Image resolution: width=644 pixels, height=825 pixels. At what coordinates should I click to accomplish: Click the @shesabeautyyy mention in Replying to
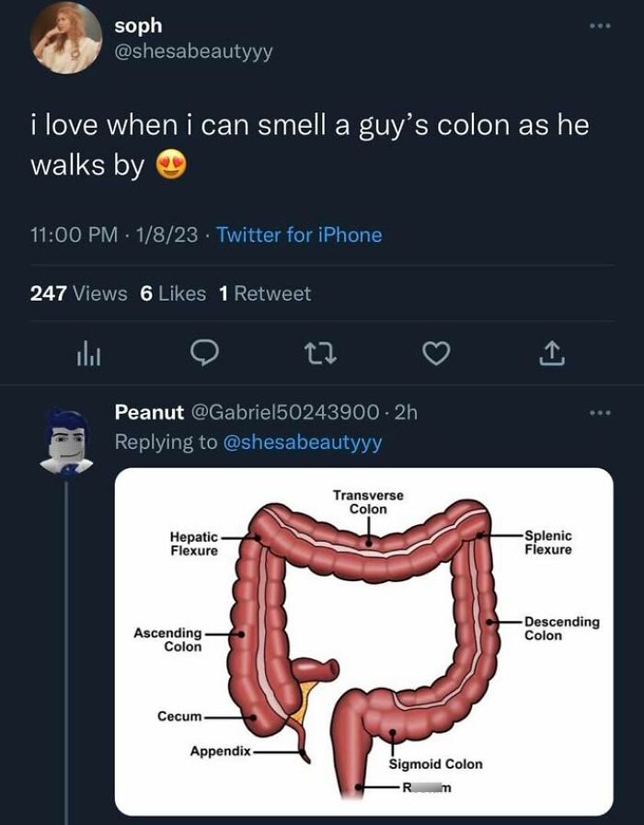(303, 442)
